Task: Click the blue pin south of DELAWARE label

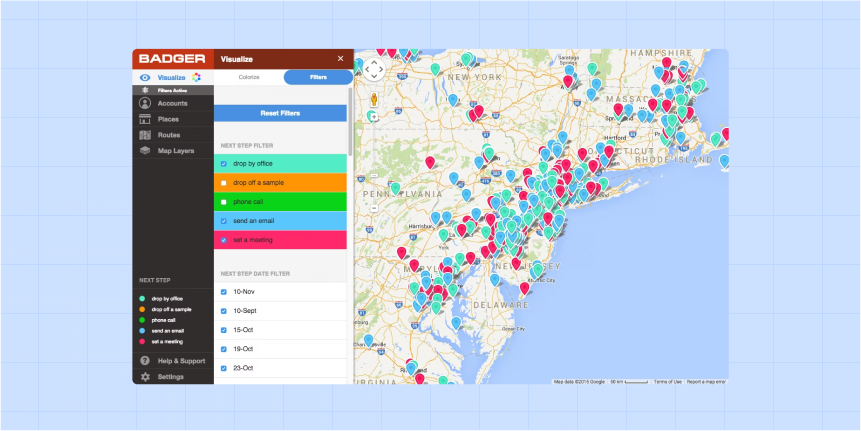Action: tap(456, 322)
